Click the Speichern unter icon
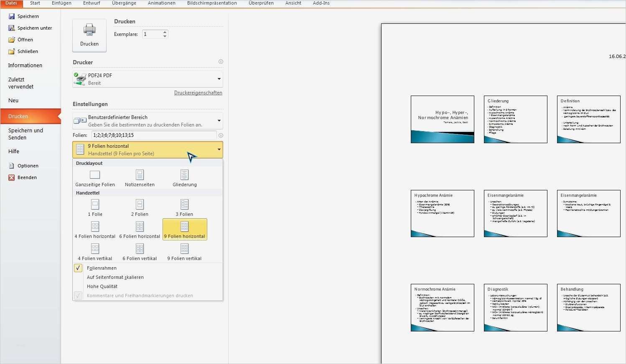Viewport: 626px width, 364px height. 11,28
